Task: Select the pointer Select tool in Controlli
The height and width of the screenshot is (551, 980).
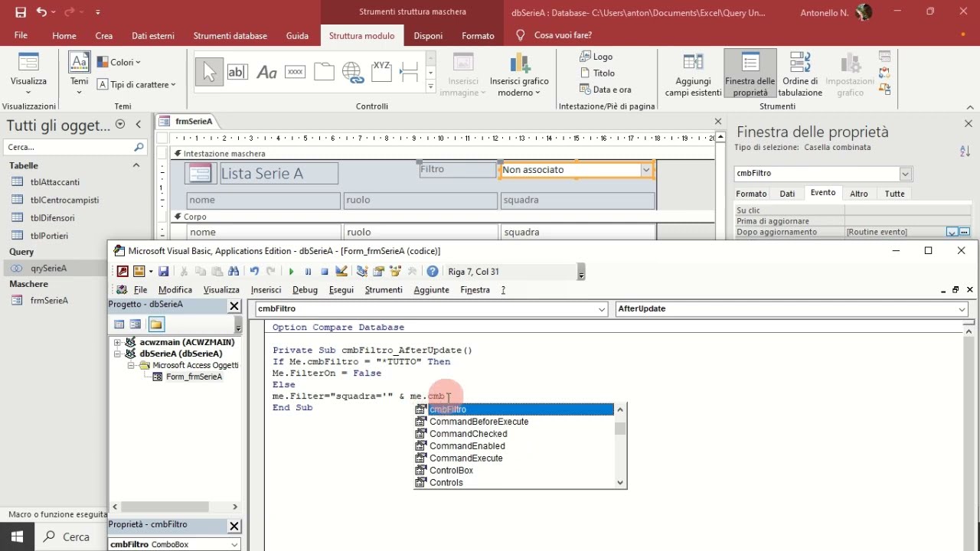Action: tap(208, 72)
